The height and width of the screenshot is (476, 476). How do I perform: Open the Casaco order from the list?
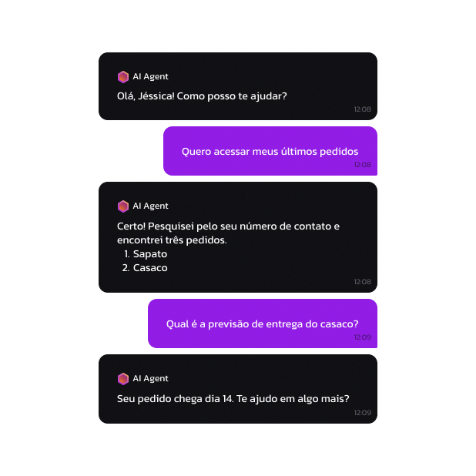tap(149, 268)
